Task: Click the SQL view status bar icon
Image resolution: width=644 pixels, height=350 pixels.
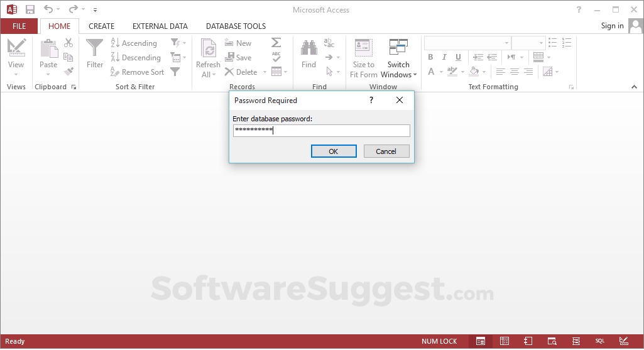Action: click(x=600, y=341)
